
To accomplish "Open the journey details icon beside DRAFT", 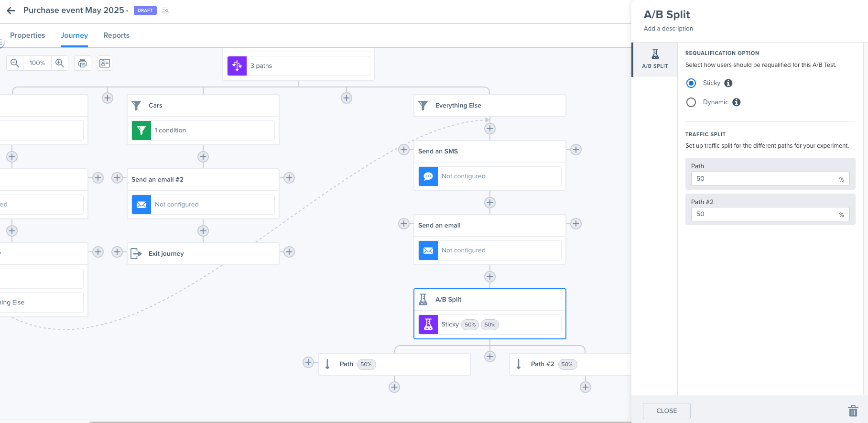I will pos(165,11).
